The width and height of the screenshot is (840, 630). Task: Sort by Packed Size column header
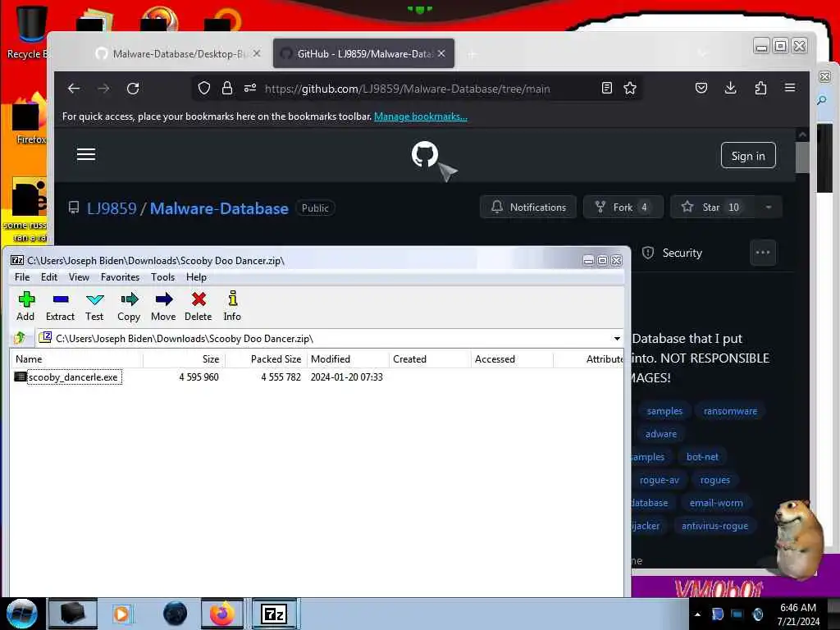(x=266, y=359)
